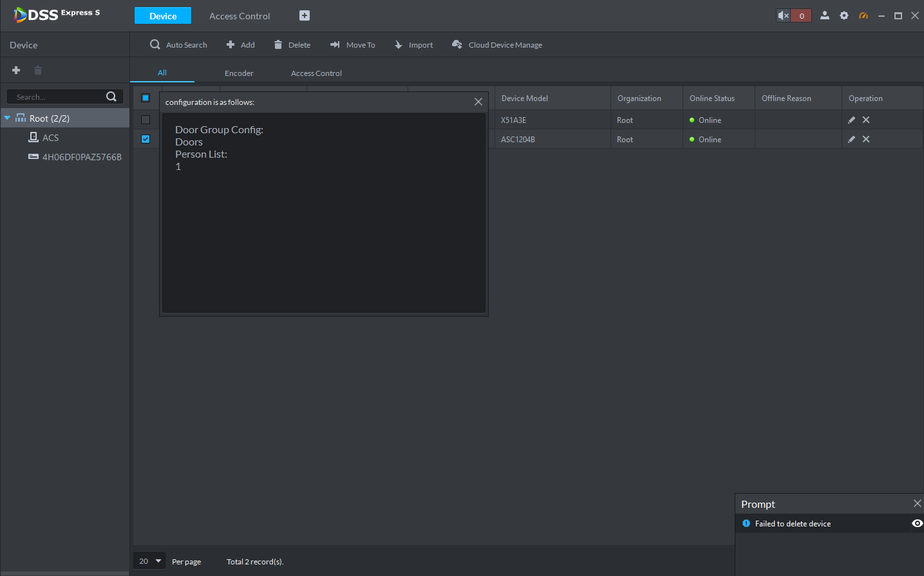Click the Add device button

point(240,44)
